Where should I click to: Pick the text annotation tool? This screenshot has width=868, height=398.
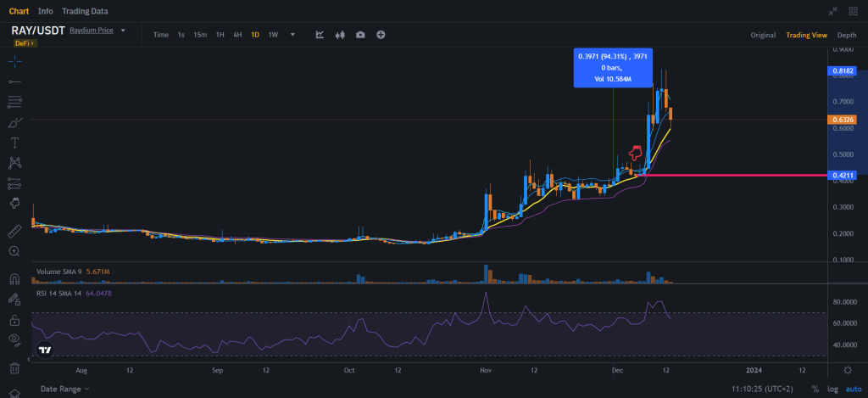point(14,142)
